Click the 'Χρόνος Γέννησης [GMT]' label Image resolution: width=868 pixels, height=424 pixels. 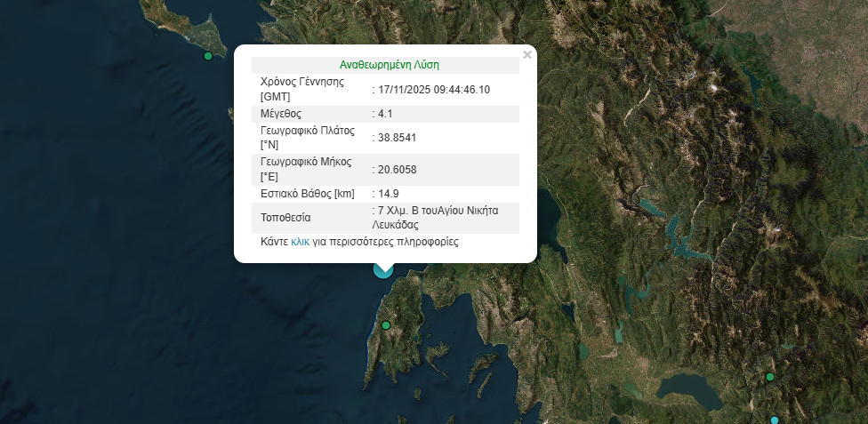(x=301, y=89)
